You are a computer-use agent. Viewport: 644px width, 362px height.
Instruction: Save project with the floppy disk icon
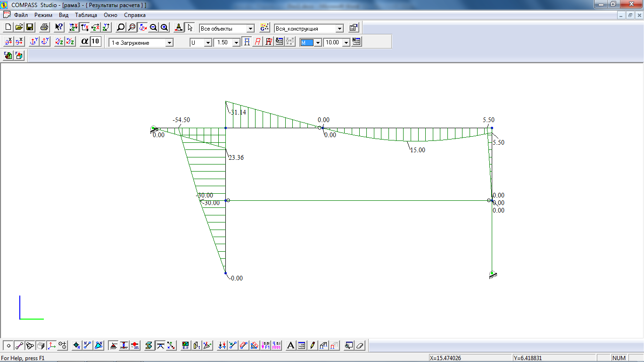coord(29,27)
